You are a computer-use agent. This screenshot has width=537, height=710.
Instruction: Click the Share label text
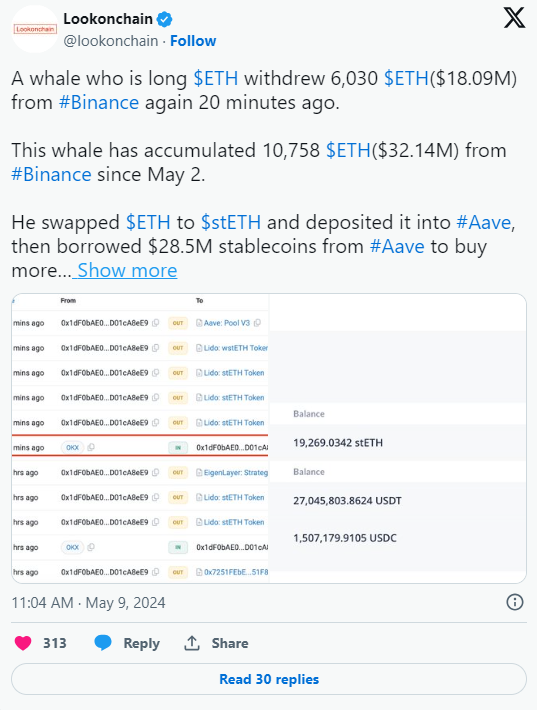[230, 643]
